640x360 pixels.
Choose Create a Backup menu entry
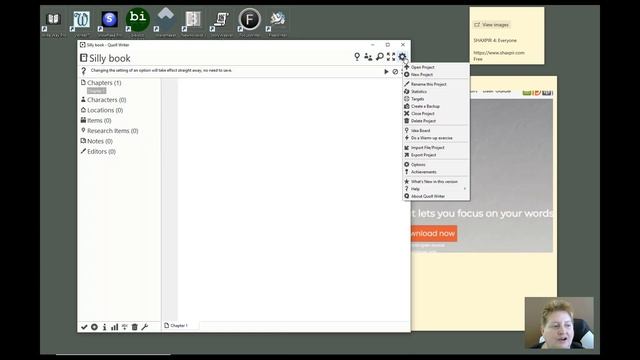(435, 106)
